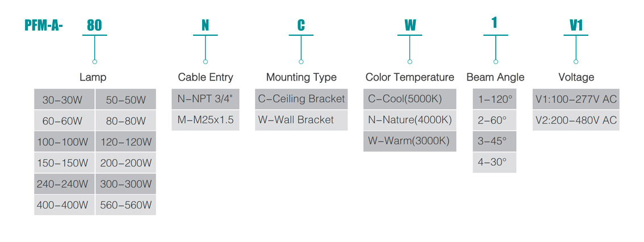
Task: Click the 80 lamp code header
Action: pos(94,26)
